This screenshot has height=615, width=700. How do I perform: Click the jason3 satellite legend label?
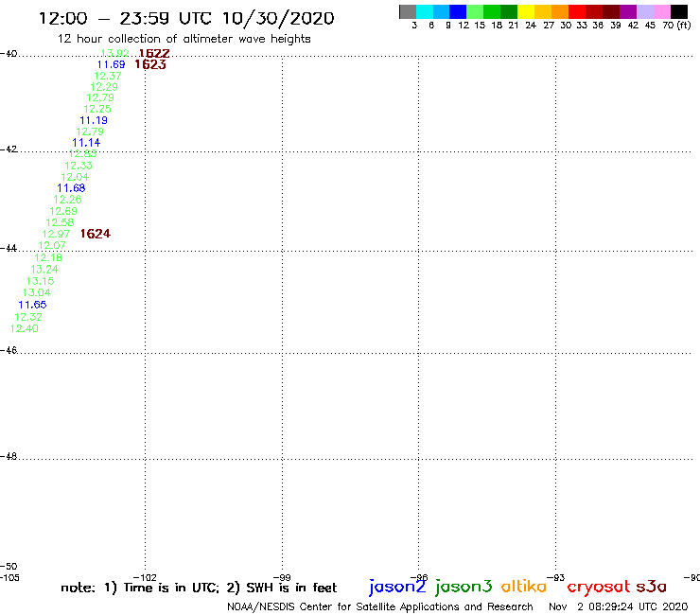(464, 587)
